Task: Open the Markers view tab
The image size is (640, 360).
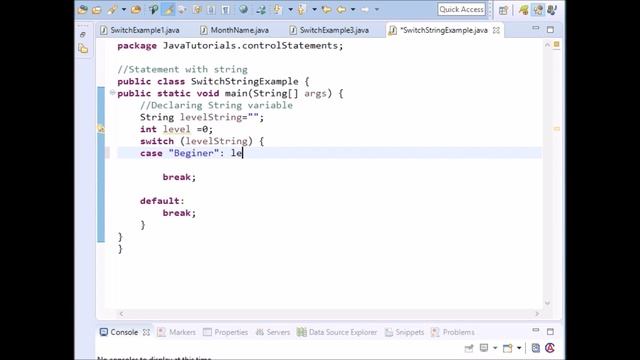Action: [x=177, y=332]
